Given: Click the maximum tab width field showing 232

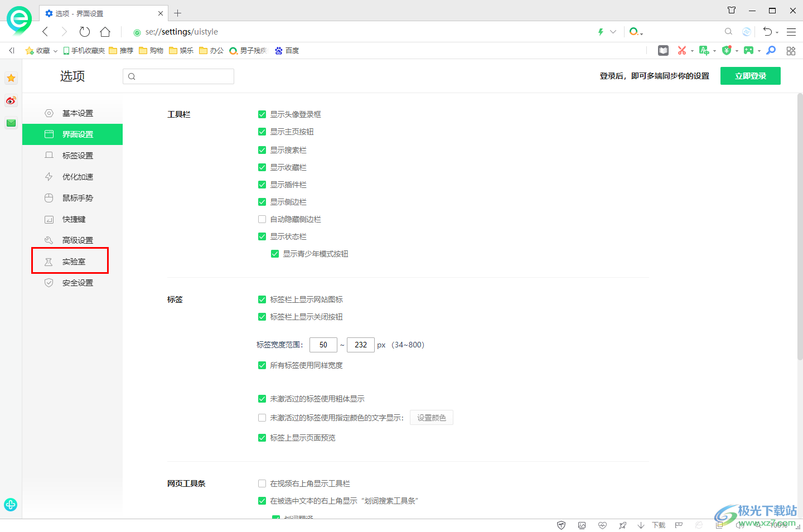Looking at the screenshot, I should 361,345.
